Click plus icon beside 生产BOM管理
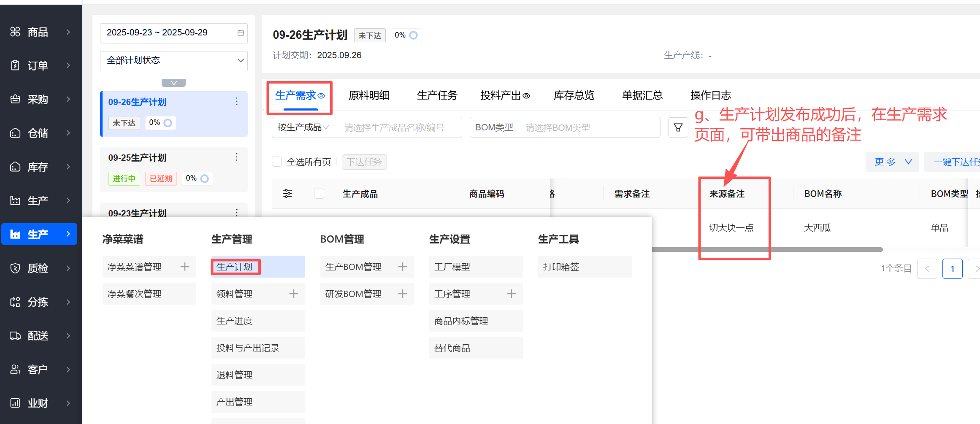The height and width of the screenshot is (424, 980). (x=403, y=267)
